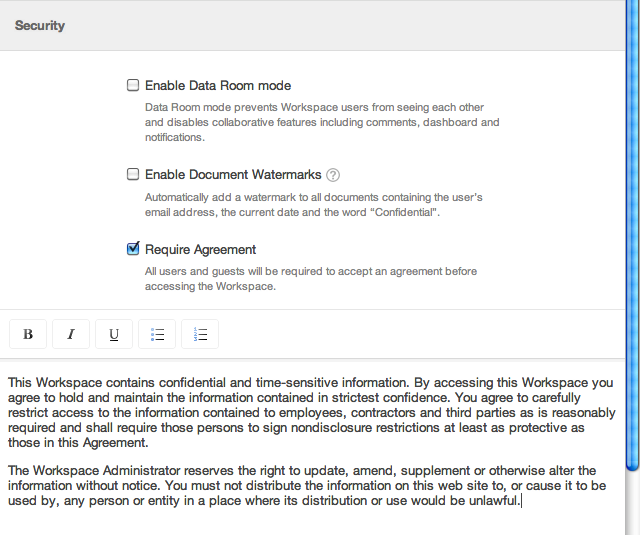Select the Security section header

(40, 25)
